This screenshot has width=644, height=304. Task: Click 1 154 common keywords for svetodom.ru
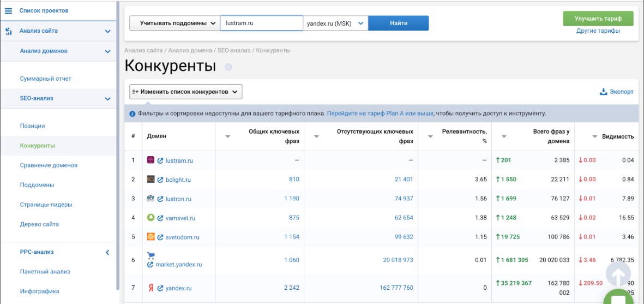[x=292, y=237]
